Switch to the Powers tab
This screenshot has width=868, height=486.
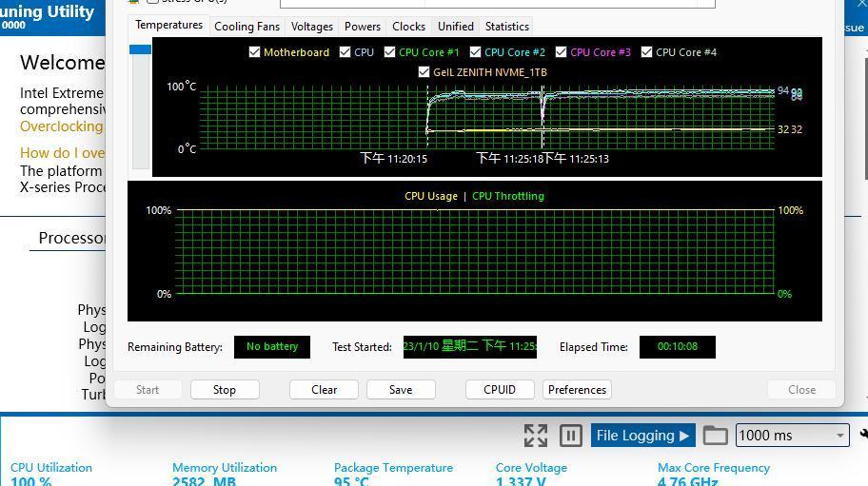362,27
